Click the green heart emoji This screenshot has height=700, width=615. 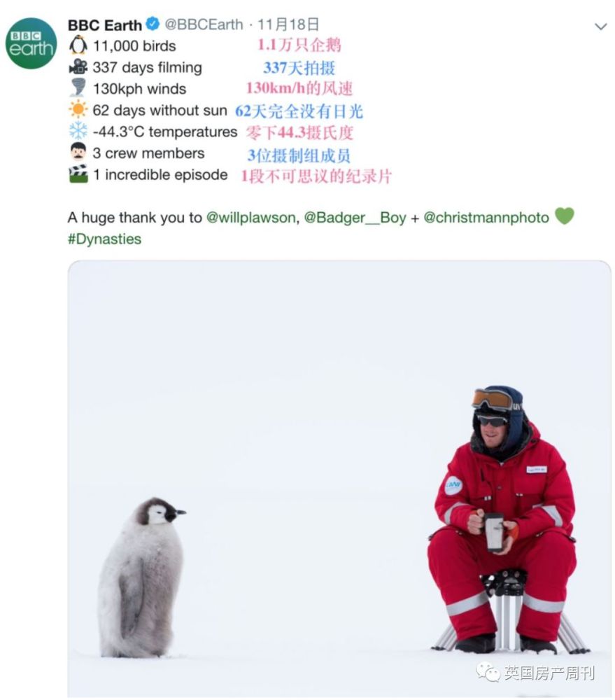[564, 216]
